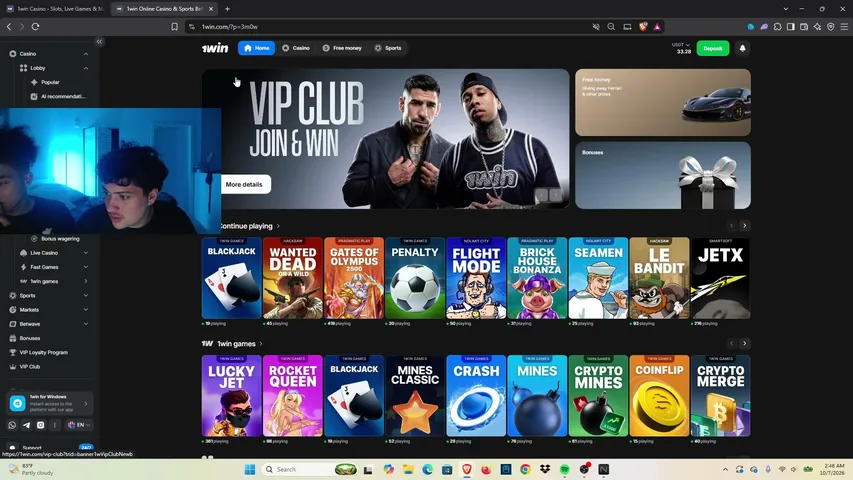
Task: Open Dropbox from the taskbar
Action: [x=545, y=469]
